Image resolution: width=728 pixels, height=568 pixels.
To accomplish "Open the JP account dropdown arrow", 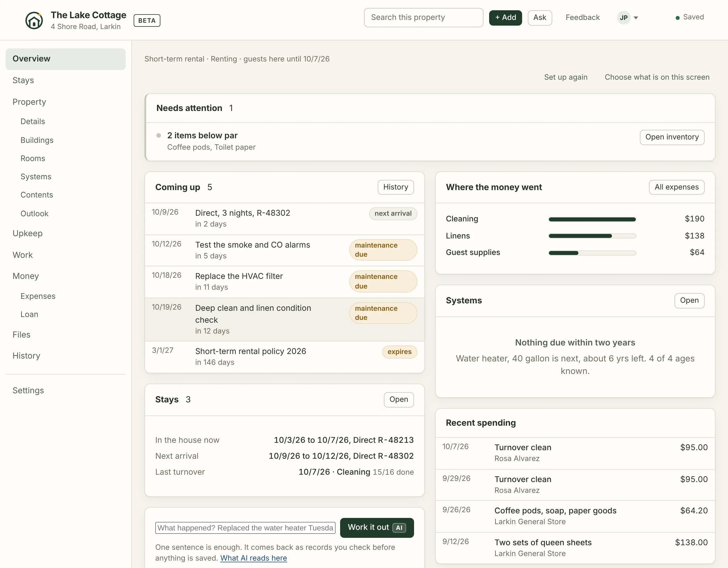I will pyautogui.click(x=636, y=18).
